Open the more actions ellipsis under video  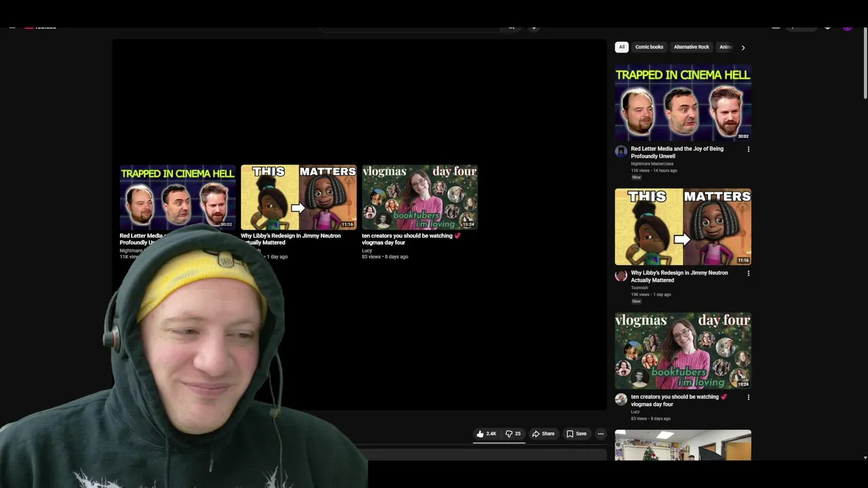[600, 434]
